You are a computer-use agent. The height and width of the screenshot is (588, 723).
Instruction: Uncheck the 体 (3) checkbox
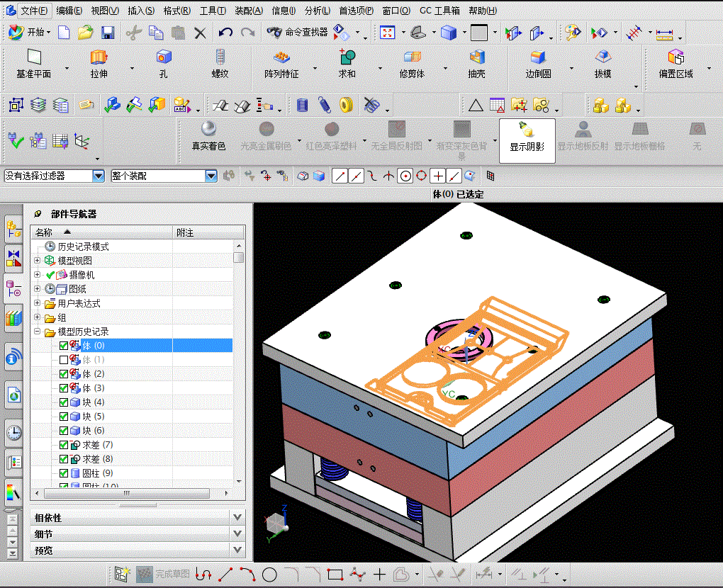(64, 388)
